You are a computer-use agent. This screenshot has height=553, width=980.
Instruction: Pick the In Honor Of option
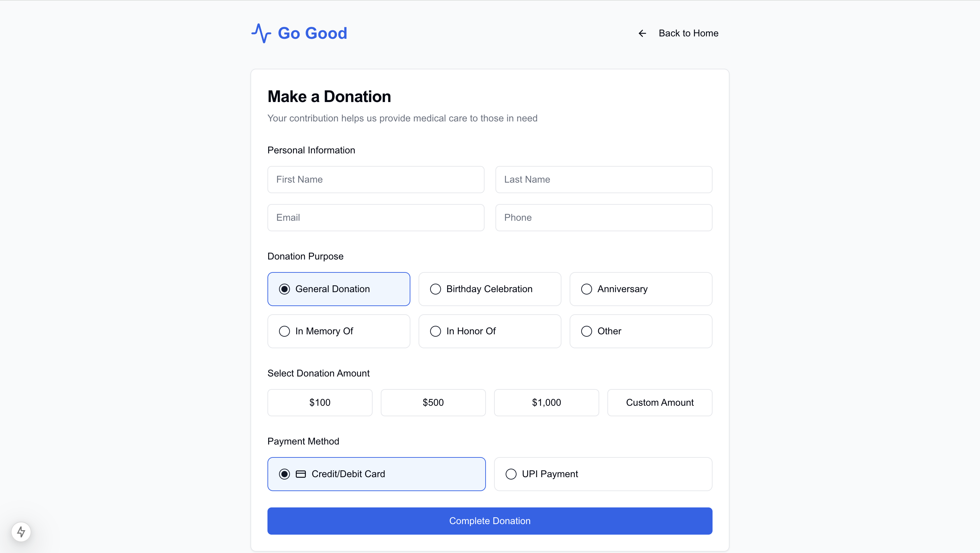490,331
